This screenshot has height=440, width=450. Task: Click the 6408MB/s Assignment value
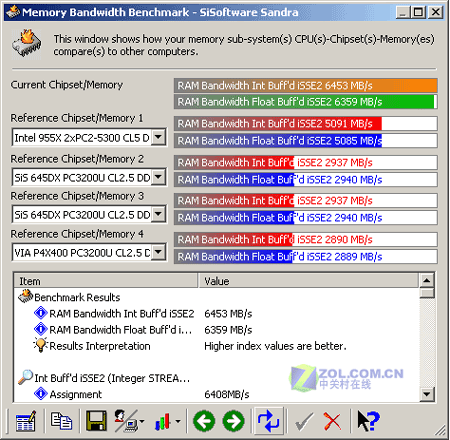coord(227,394)
